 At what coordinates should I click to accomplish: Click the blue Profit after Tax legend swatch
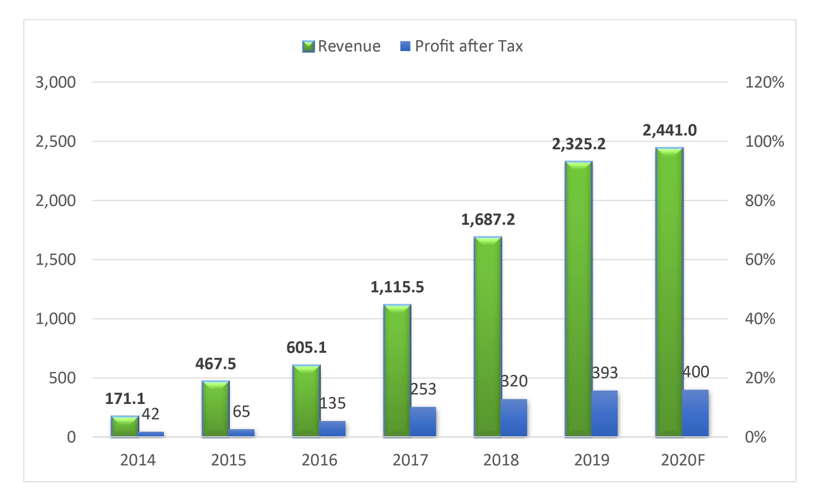(404, 46)
